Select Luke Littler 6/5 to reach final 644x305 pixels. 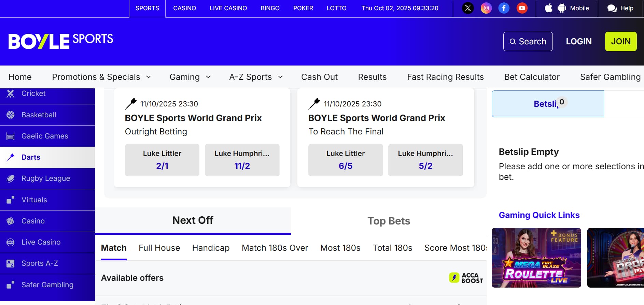point(345,160)
